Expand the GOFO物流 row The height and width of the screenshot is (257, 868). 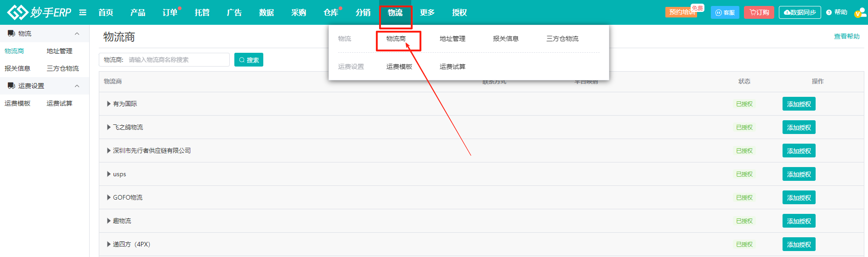[x=109, y=197]
